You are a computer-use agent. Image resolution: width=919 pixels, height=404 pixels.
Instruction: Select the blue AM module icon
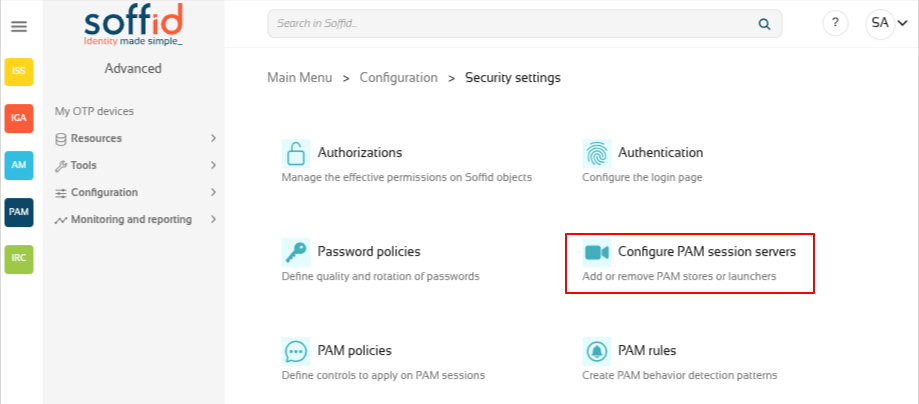click(19, 165)
